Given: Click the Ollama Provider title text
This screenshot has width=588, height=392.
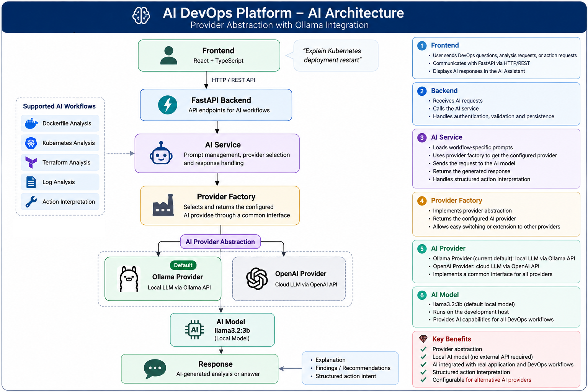Looking at the screenshot, I should point(178,277).
